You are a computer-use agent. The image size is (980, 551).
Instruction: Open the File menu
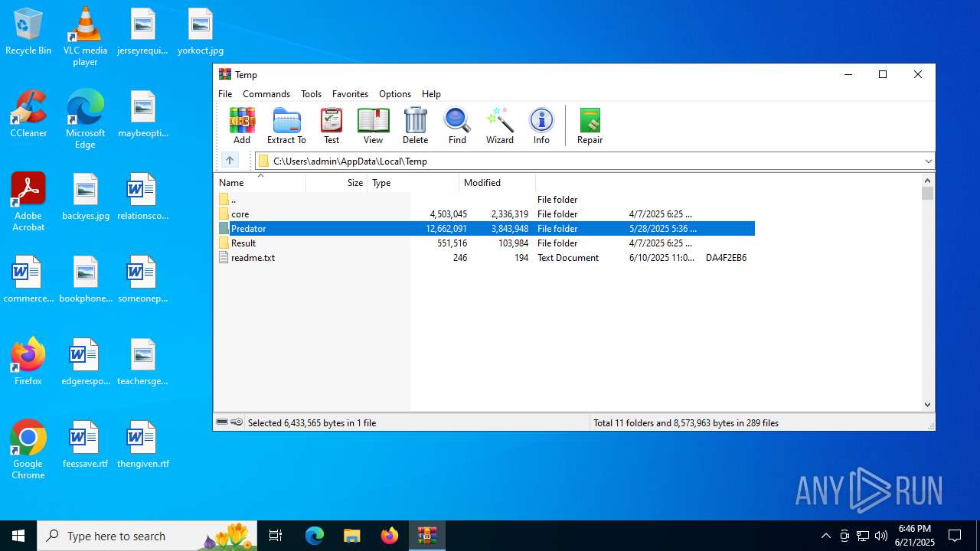coord(225,94)
